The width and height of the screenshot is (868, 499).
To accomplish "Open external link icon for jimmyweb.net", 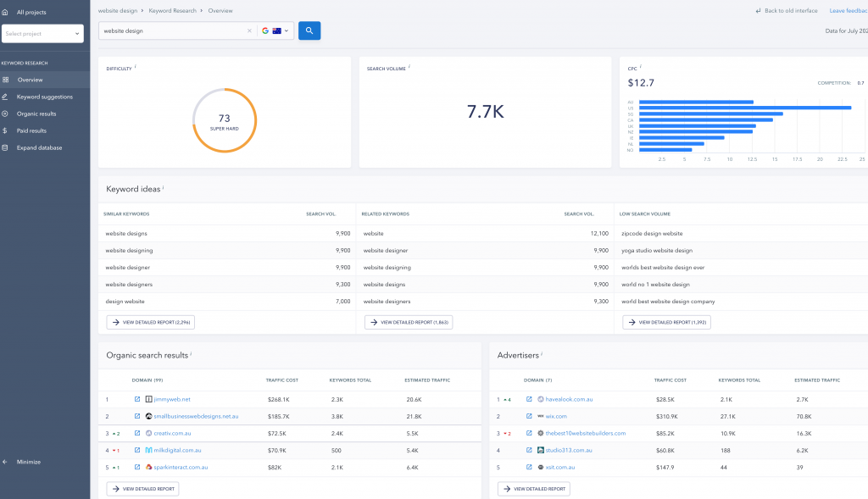I will point(137,399).
